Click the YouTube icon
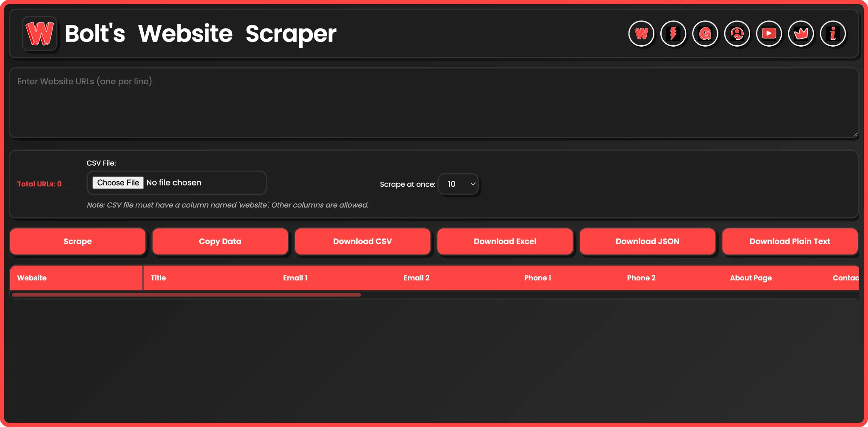The width and height of the screenshot is (868, 427). tap(769, 33)
